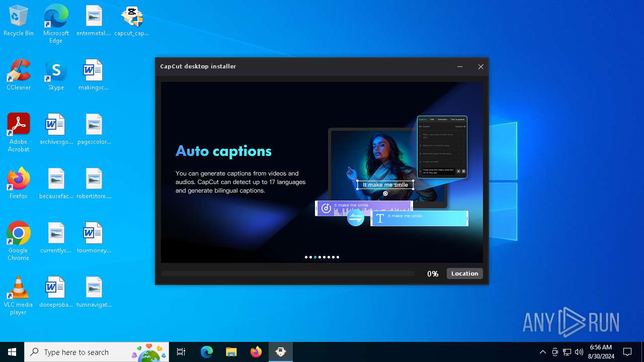The image size is (644, 362).
Task: Open network status tray icon
Action: tap(567, 352)
